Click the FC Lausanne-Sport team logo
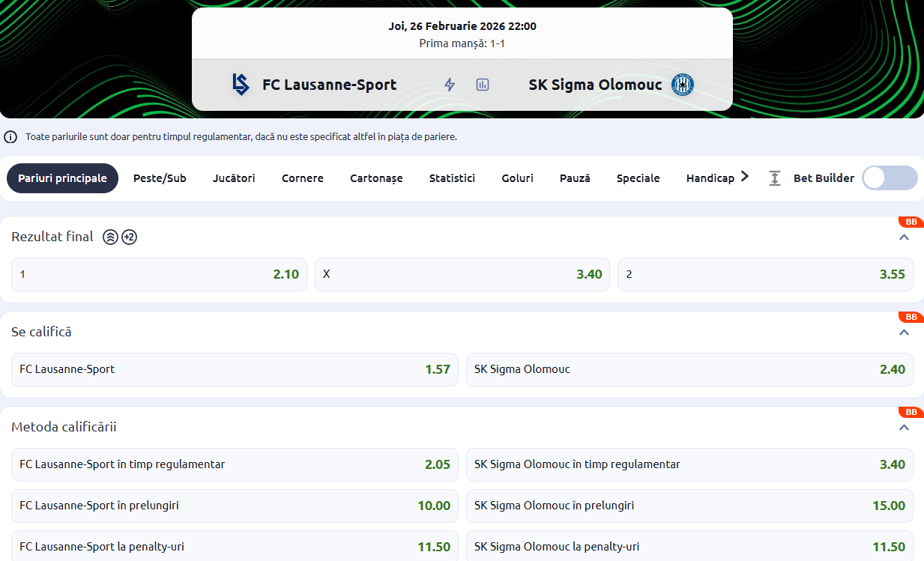 coord(240,85)
